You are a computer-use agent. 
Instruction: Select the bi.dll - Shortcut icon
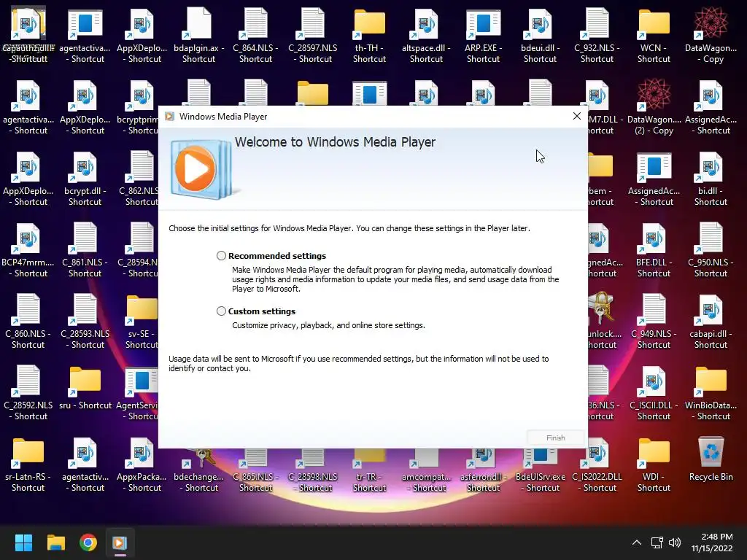(x=711, y=179)
